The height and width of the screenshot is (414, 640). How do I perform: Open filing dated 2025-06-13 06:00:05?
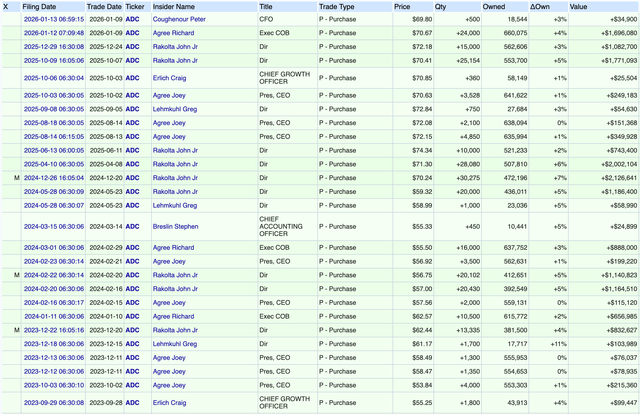tap(54, 150)
